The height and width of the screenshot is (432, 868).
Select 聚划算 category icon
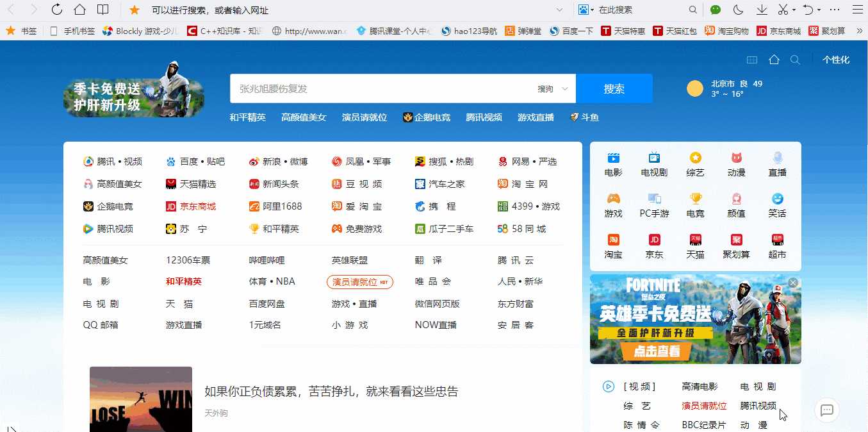coord(736,247)
